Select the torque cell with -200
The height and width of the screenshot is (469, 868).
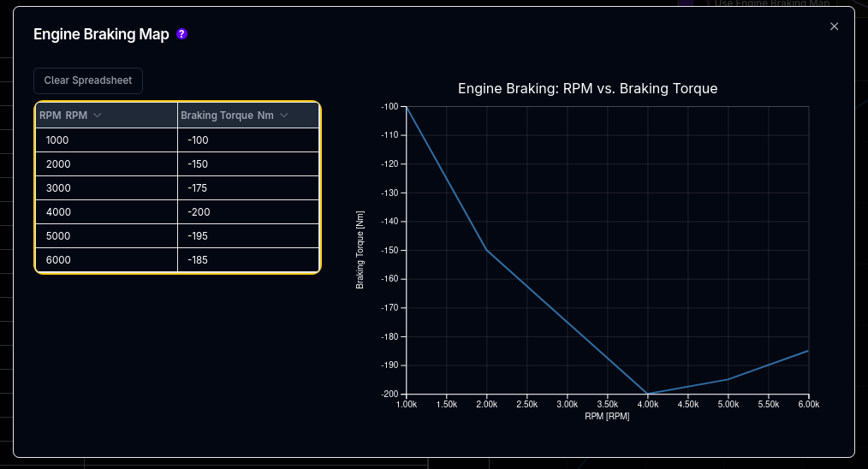pyautogui.click(x=248, y=212)
